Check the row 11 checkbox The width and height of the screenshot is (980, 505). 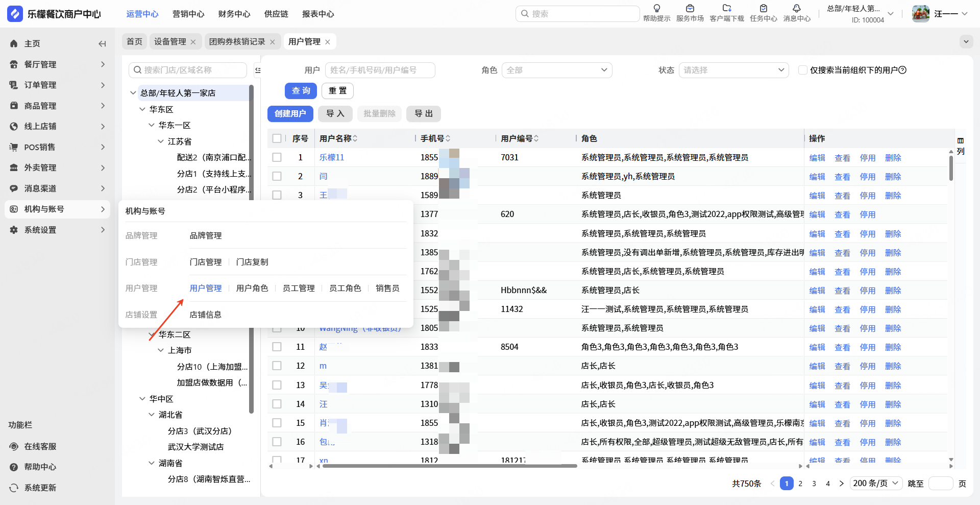277,347
